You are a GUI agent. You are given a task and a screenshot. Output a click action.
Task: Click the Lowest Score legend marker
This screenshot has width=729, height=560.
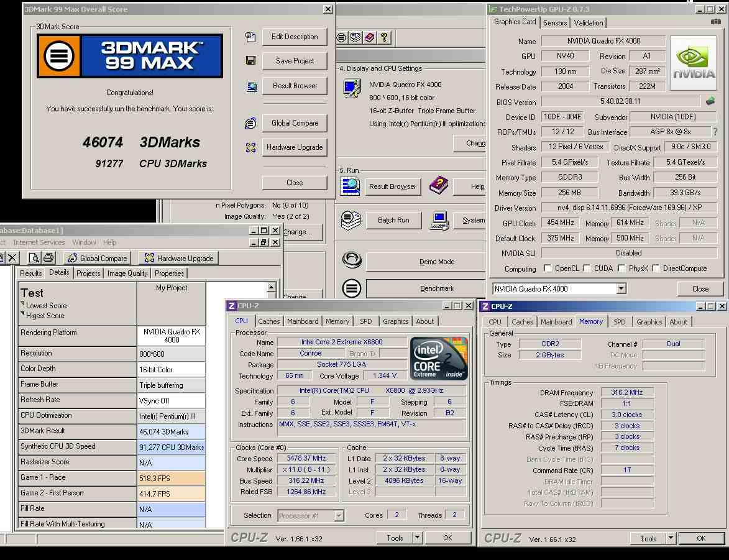[x=22, y=304]
